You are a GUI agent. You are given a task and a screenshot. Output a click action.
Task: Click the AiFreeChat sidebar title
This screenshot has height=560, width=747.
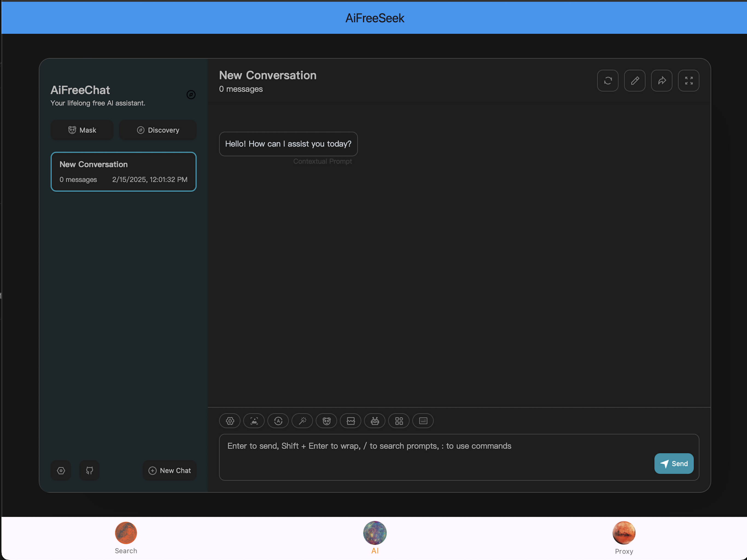[x=80, y=90]
